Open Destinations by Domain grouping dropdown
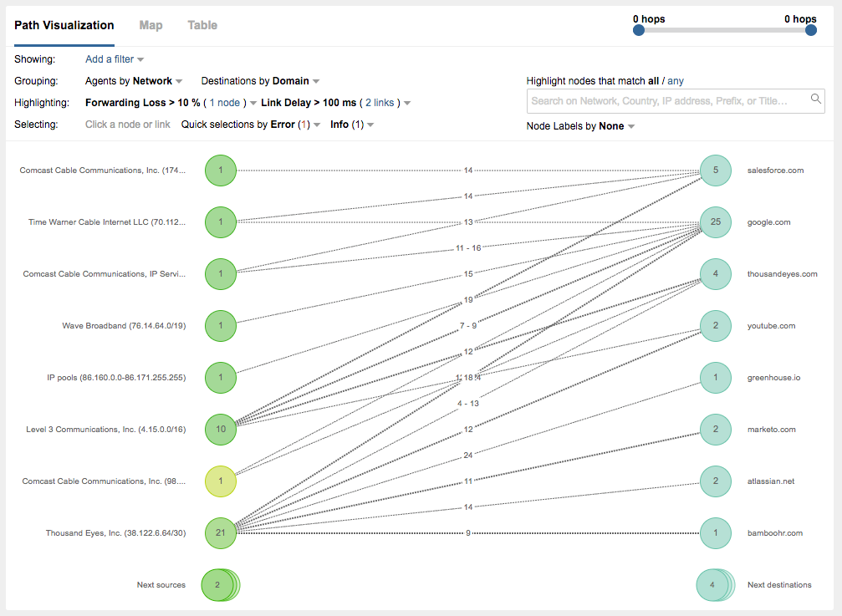Screen dimensions: 842x616 260,81
